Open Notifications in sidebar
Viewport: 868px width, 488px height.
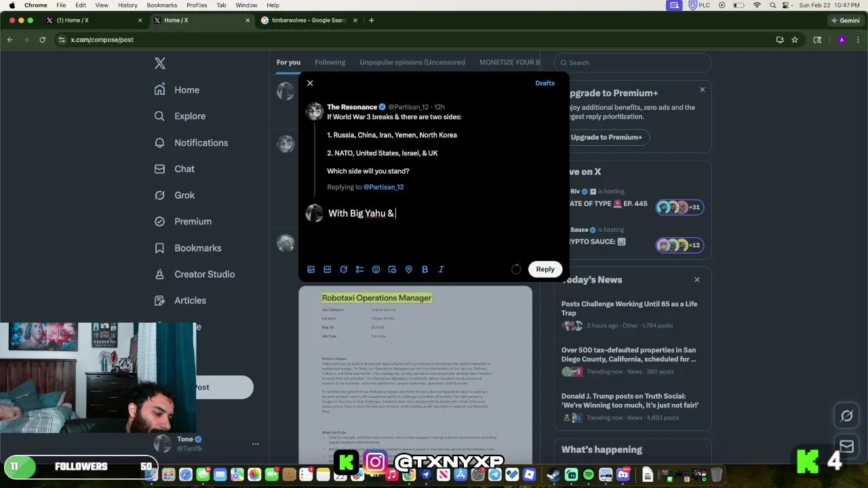coord(191,142)
